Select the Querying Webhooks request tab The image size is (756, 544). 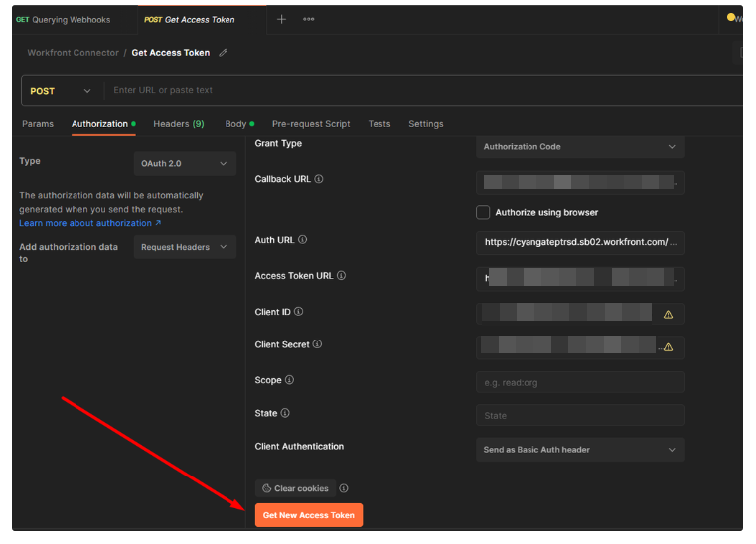click(63, 20)
